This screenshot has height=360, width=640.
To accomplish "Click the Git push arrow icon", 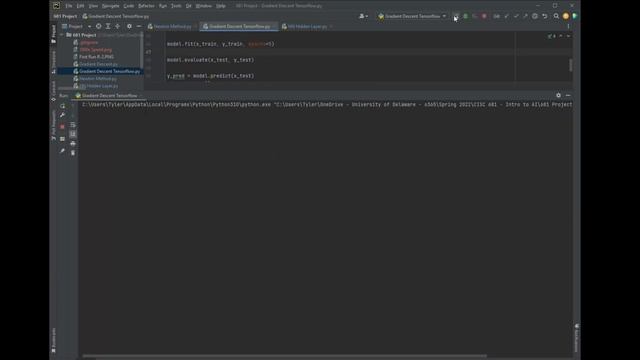I will click(525, 16).
